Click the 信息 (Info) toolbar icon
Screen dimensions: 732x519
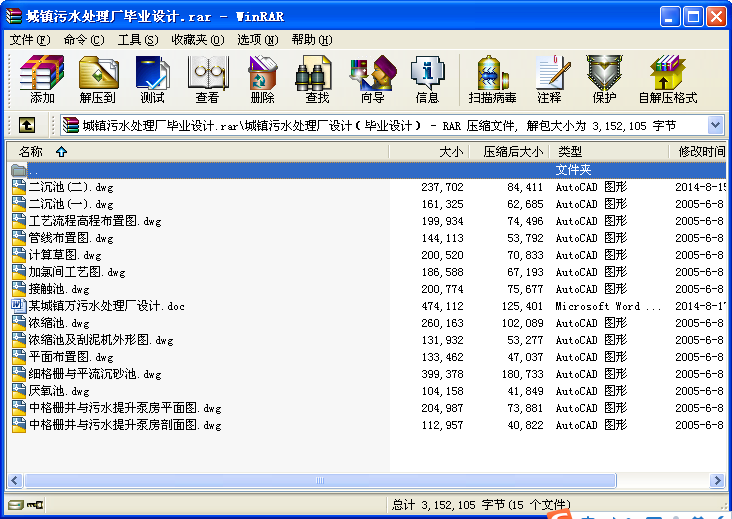427,79
